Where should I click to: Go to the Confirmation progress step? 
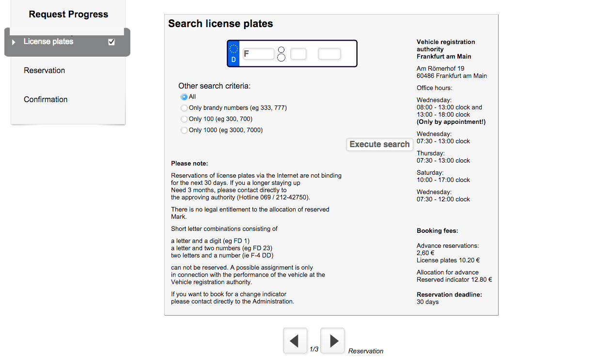click(x=46, y=100)
